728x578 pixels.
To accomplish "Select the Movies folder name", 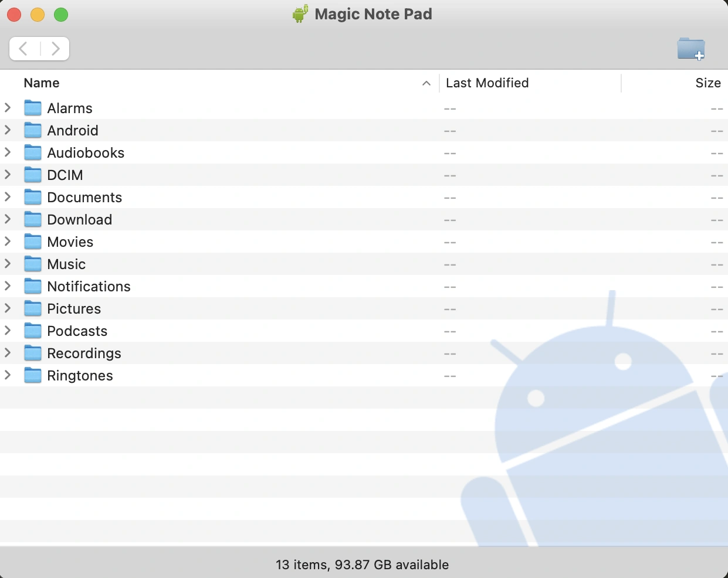I will pos(70,242).
